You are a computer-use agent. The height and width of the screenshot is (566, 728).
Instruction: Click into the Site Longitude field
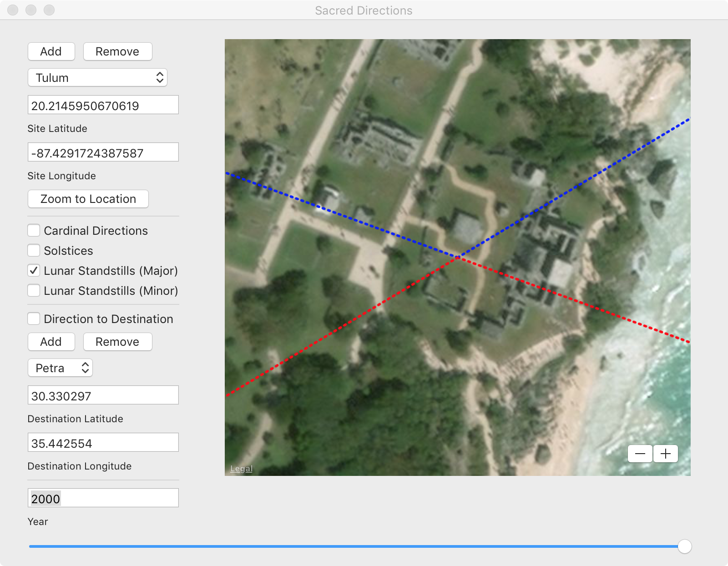coord(103,152)
